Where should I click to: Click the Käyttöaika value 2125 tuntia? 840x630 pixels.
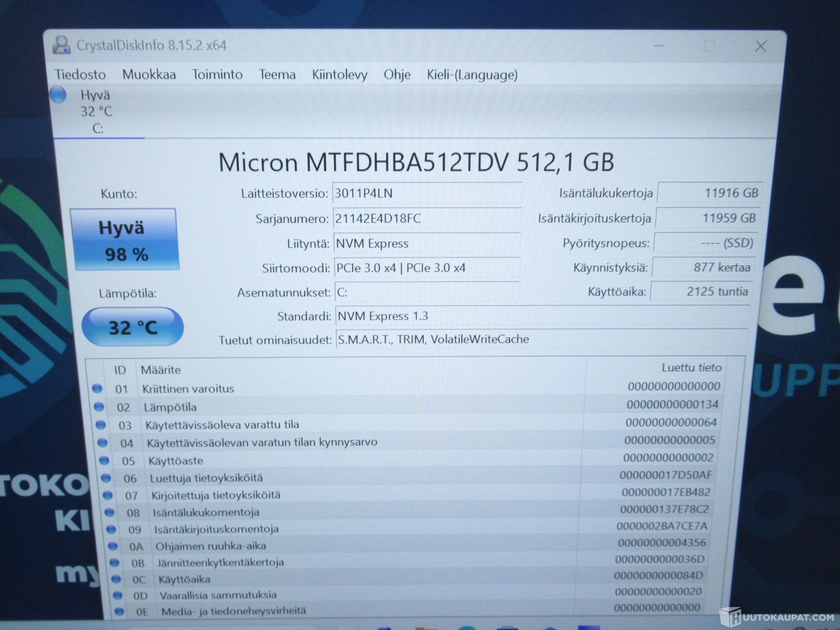tap(701, 292)
